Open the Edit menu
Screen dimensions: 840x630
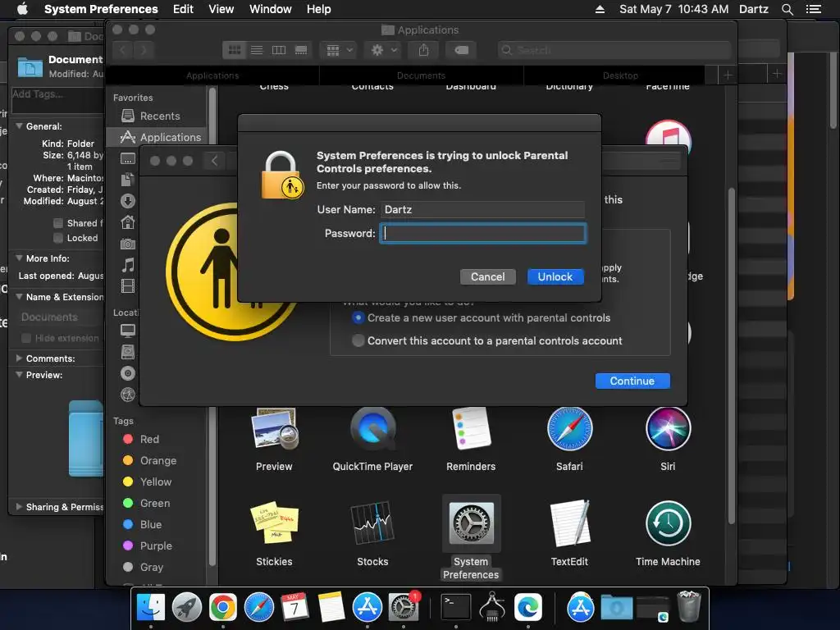click(183, 9)
